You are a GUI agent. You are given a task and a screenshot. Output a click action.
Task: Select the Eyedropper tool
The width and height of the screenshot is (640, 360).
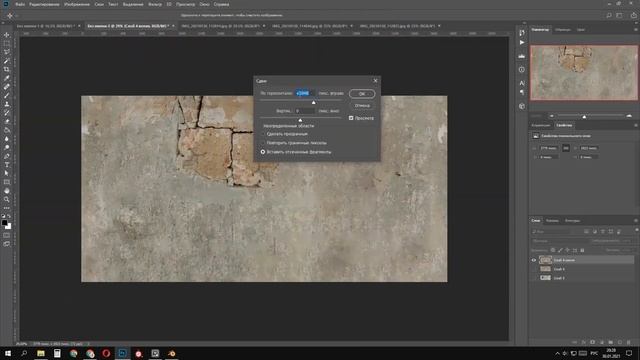pos(7,78)
